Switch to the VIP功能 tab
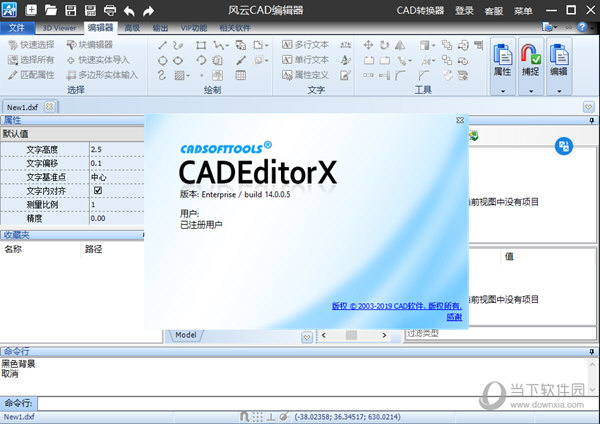The width and height of the screenshot is (600, 424). [194, 28]
